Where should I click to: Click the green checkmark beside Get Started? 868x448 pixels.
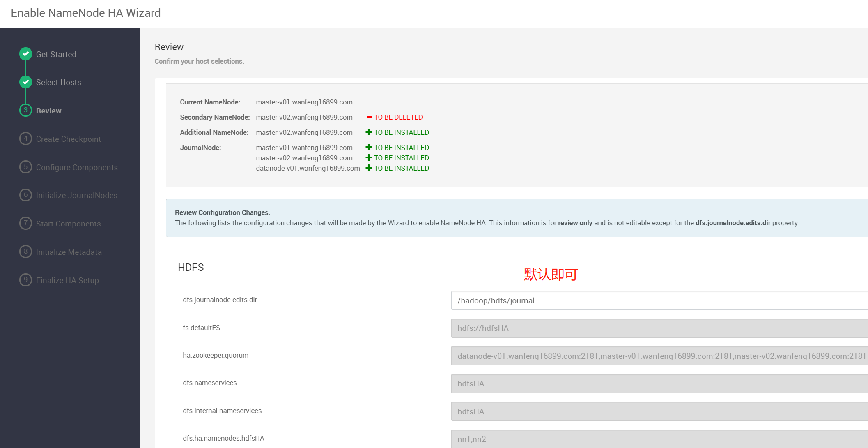(x=25, y=54)
